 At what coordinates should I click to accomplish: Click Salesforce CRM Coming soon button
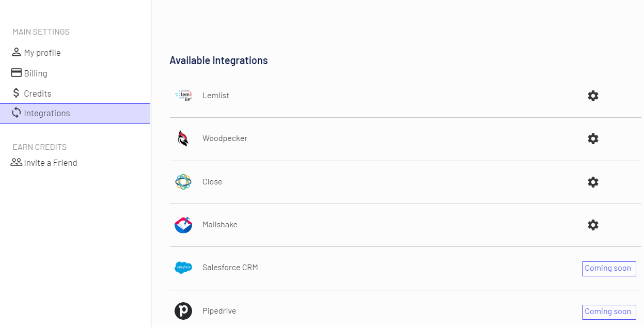(608, 269)
